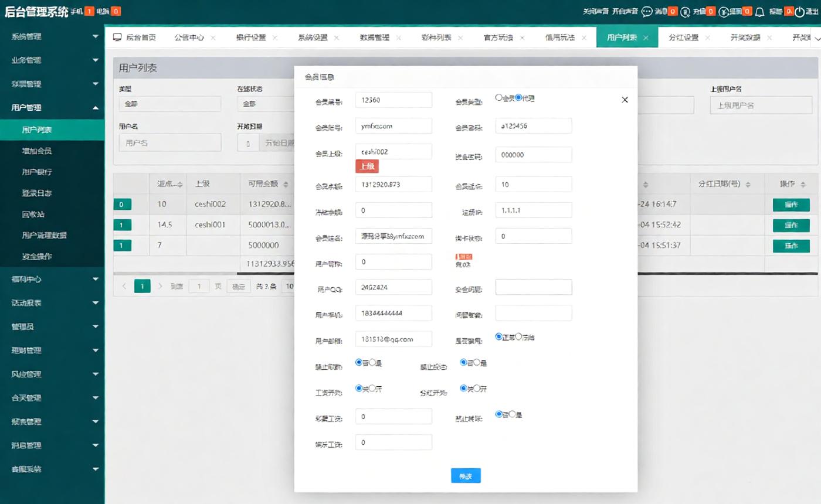Open 资金操作 in the sidebar

click(x=37, y=256)
